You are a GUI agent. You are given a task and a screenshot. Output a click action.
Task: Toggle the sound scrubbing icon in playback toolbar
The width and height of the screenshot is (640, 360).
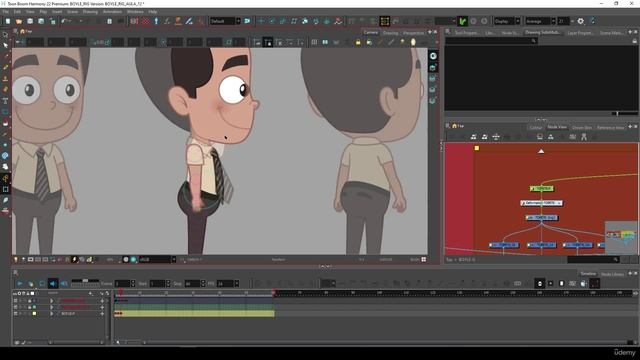64,283
